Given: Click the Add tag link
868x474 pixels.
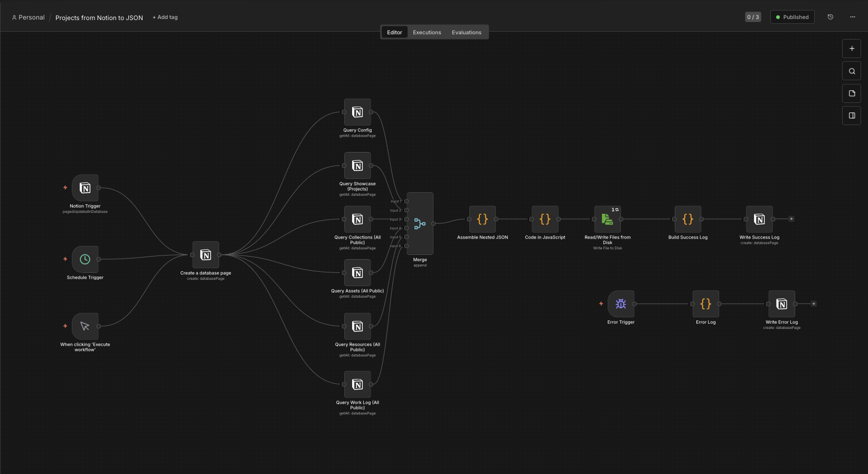Looking at the screenshot, I should pos(165,17).
